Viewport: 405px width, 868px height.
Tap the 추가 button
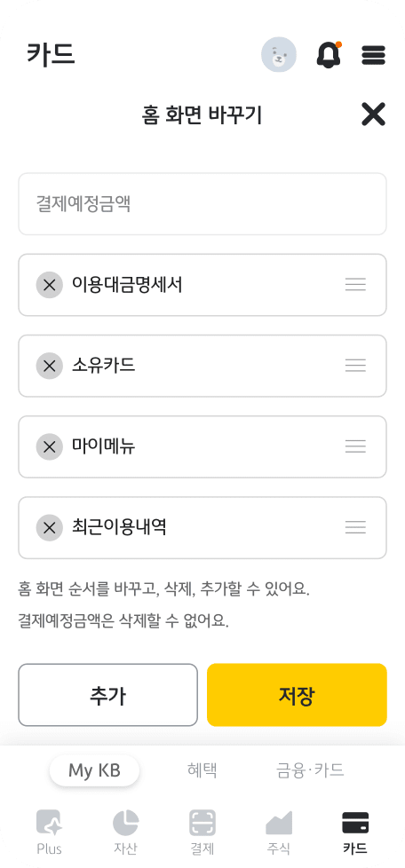pyautogui.click(x=108, y=695)
